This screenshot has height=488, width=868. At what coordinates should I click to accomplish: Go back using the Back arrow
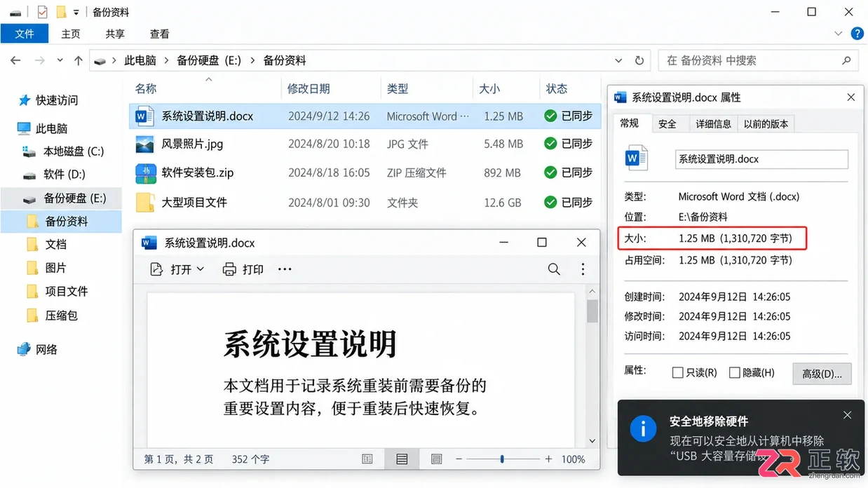pos(15,61)
